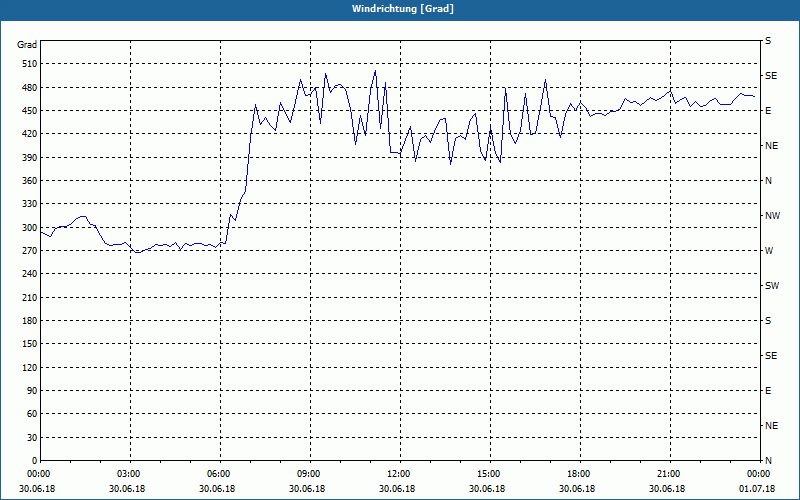Viewport: 800px width, 500px height.
Task: Select the 06:00 time axis label
Action: coord(220,474)
